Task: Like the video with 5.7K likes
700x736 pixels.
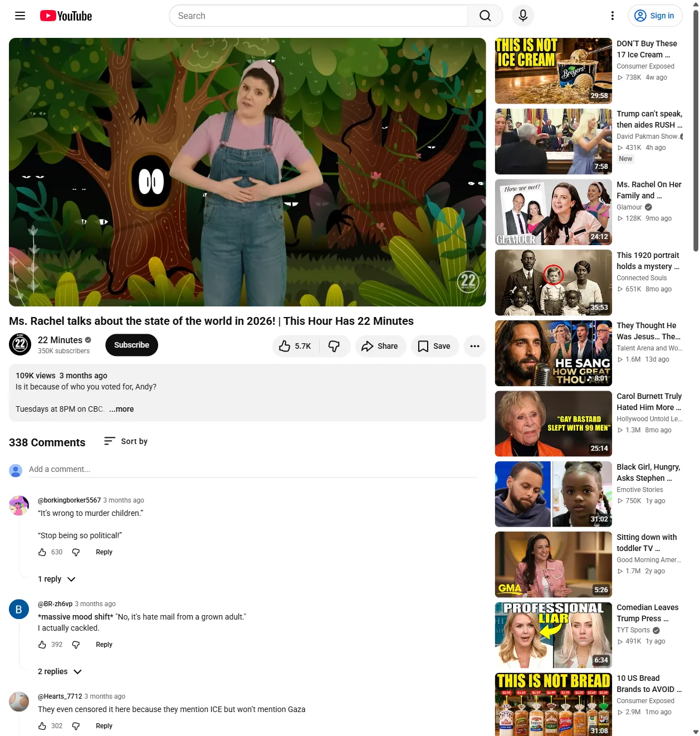Action: [296, 346]
